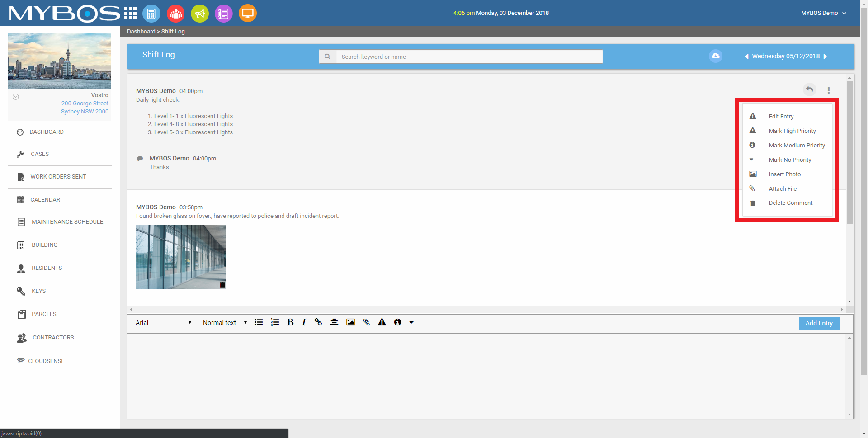Open the blue calculator module icon
Viewport: 868px width, 438px height.
[x=151, y=14]
